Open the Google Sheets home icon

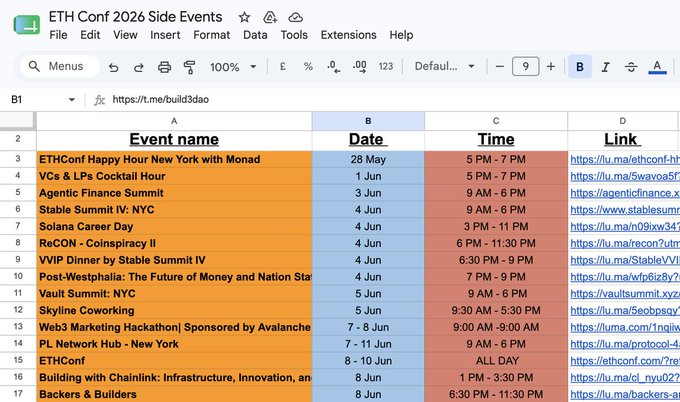(x=27, y=25)
